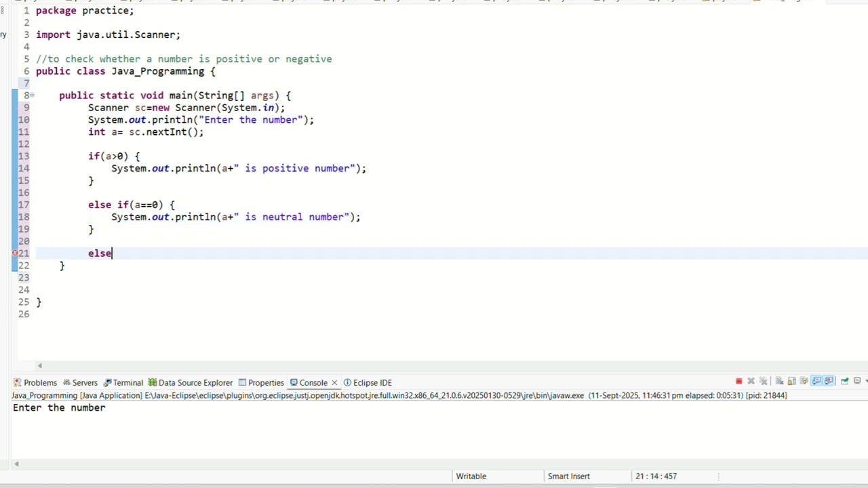Click the error marker on line 21

[x=15, y=253]
